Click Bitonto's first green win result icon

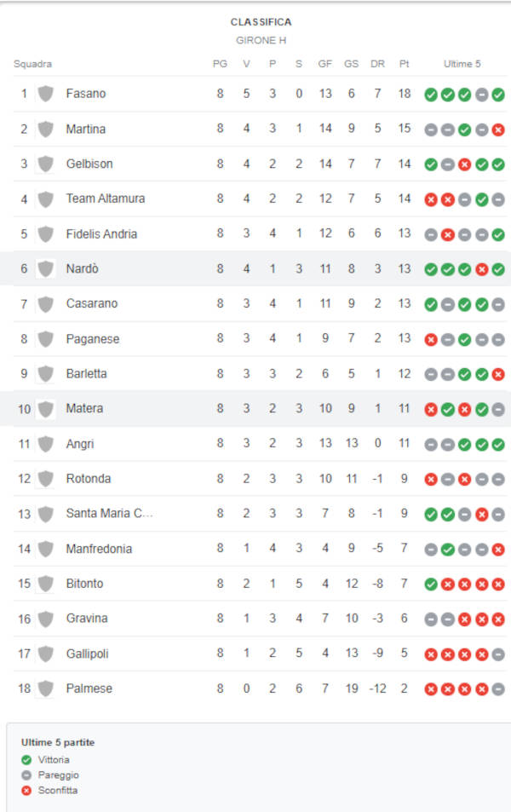tap(431, 585)
